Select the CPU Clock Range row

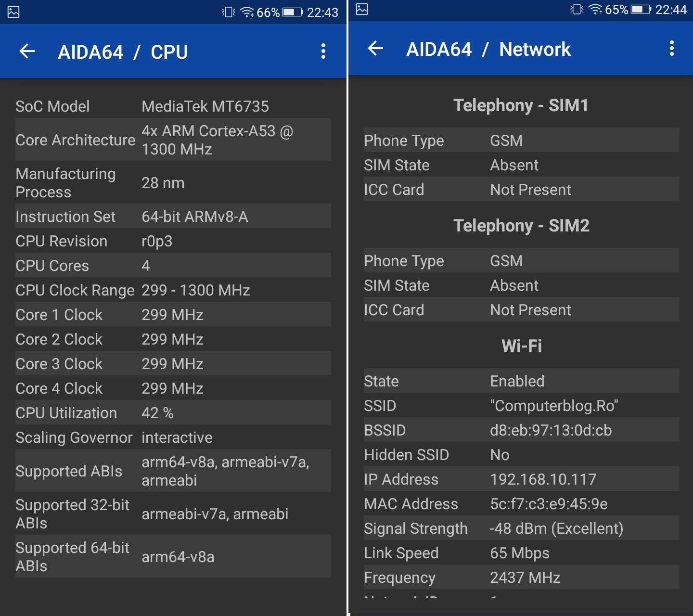coord(173,290)
